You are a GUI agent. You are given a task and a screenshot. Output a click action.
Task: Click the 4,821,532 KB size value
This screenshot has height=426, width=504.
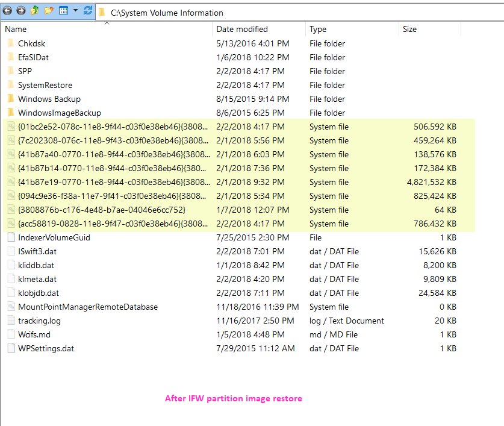click(x=431, y=182)
